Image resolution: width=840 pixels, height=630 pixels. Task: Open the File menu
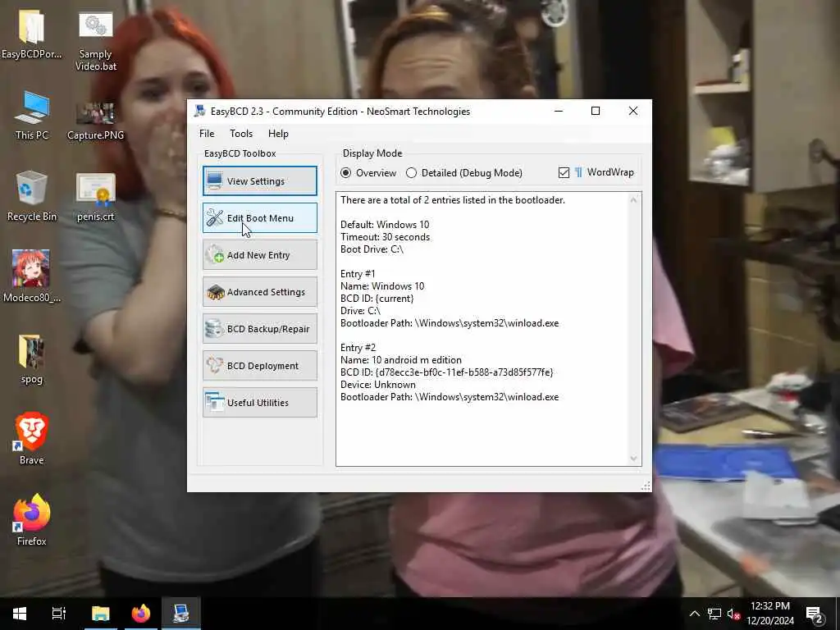(x=207, y=134)
